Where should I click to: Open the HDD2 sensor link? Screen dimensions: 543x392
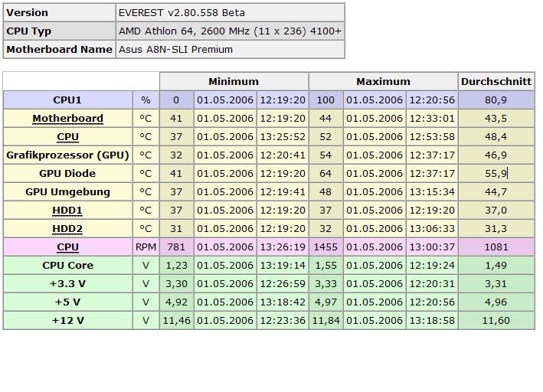(x=67, y=229)
